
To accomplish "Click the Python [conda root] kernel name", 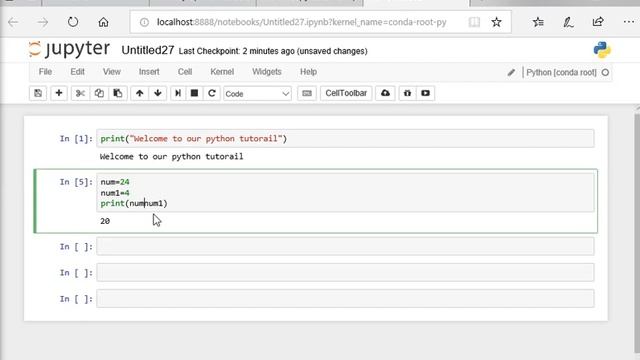I will point(561,72).
